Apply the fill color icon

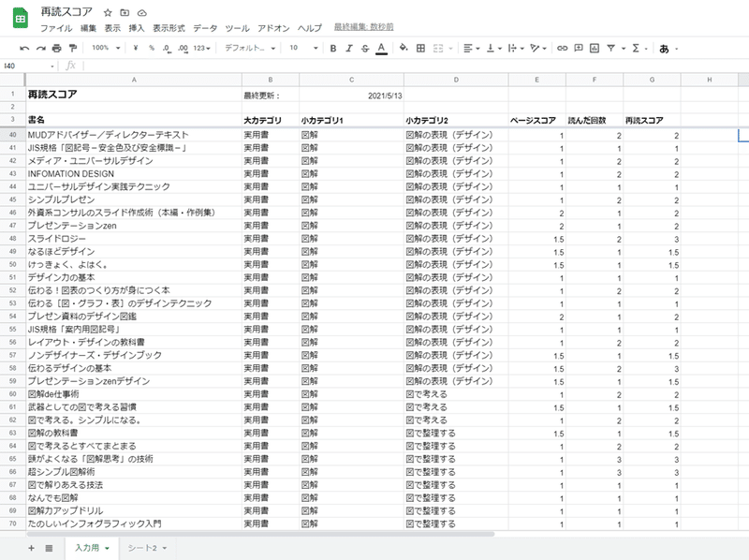click(x=402, y=46)
